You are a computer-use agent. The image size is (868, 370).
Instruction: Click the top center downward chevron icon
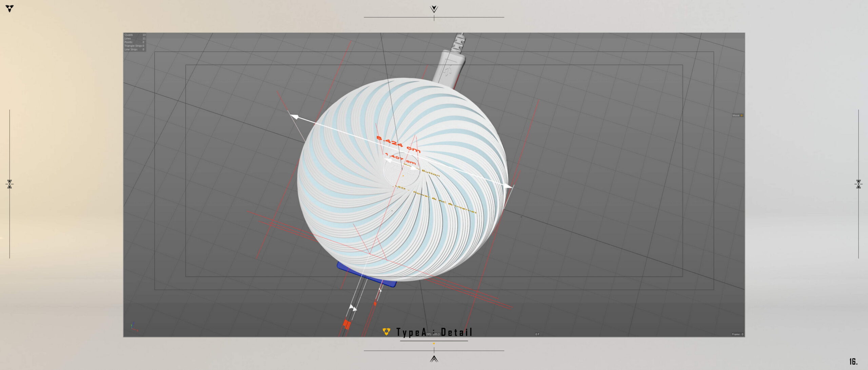434,9
